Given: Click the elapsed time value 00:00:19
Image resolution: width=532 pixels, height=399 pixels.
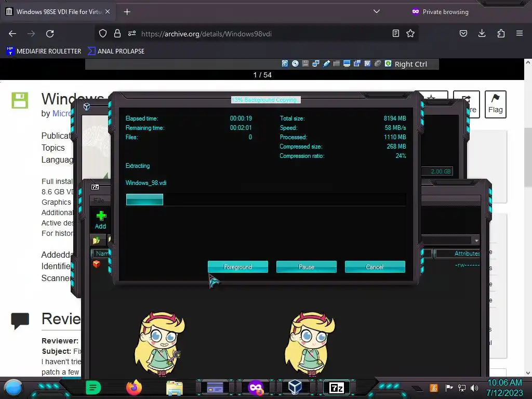Looking at the screenshot, I should [x=241, y=118].
